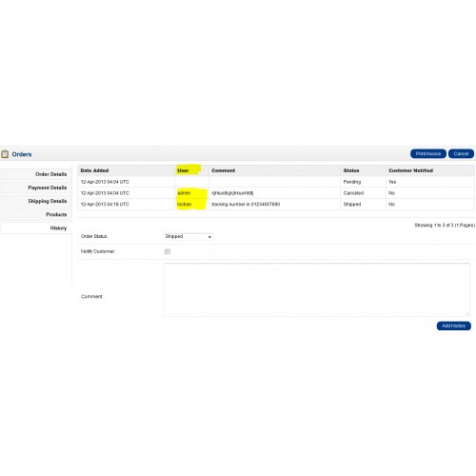Open the Products tab
476x476 pixels.
point(36,214)
